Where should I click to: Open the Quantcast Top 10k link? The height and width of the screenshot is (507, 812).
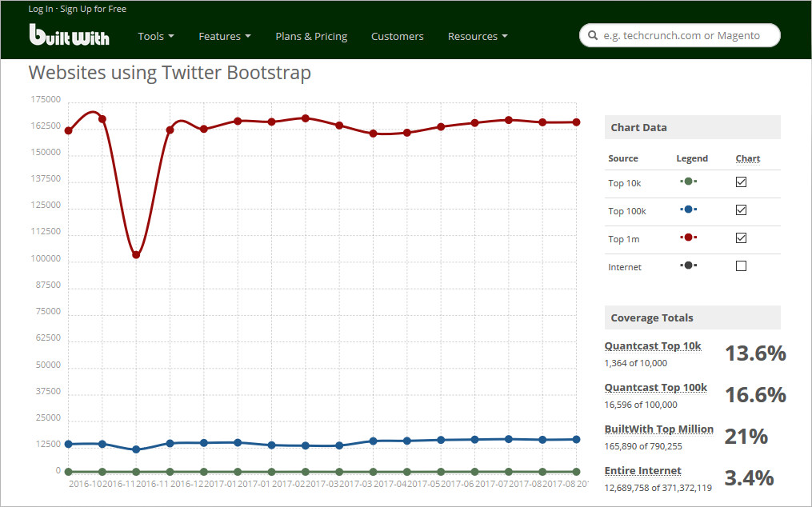(653, 346)
